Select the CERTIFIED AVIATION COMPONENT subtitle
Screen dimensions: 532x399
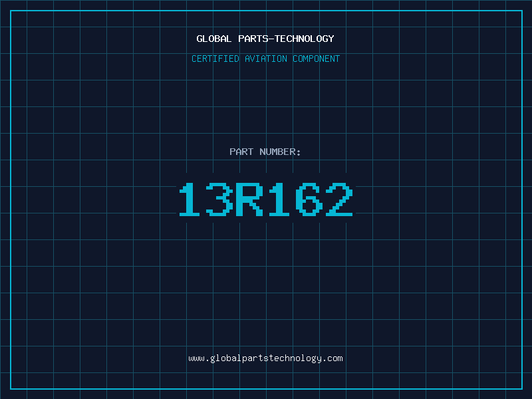coord(265,59)
